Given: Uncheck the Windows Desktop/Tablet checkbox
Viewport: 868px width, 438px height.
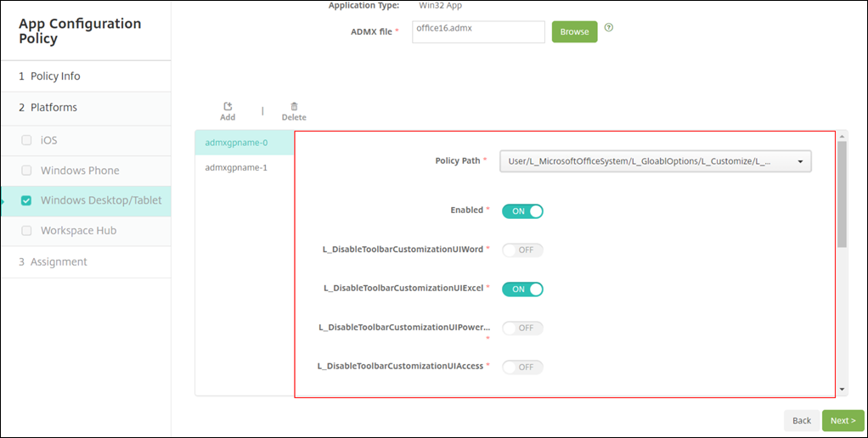Looking at the screenshot, I should [x=26, y=200].
